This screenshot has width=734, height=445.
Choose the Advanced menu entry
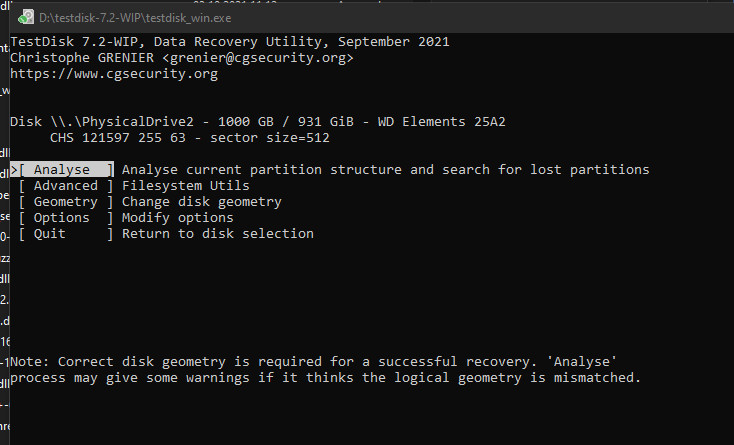pyautogui.click(x=66, y=186)
